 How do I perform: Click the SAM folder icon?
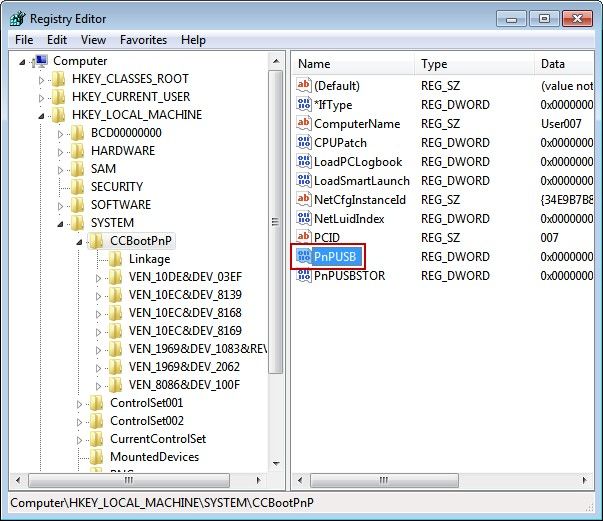click(x=77, y=169)
